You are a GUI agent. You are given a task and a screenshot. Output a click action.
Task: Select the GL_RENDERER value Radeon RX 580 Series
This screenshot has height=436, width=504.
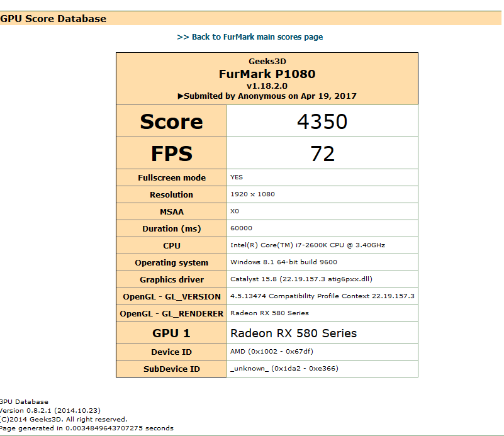pos(269,313)
